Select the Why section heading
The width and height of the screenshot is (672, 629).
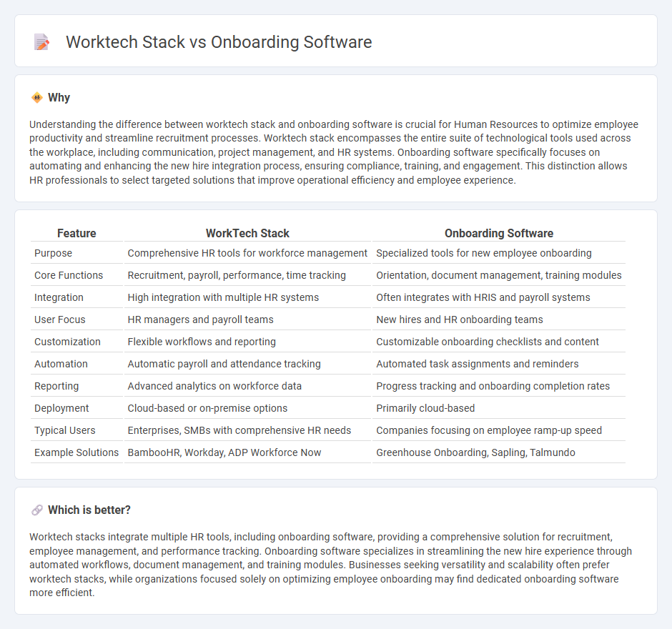pos(59,98)
